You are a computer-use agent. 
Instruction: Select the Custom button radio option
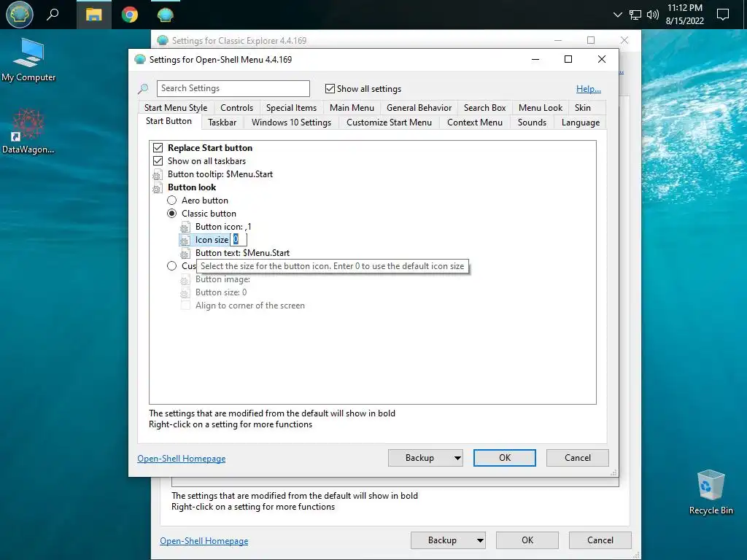pyautogui.click(x=171, y=265)
